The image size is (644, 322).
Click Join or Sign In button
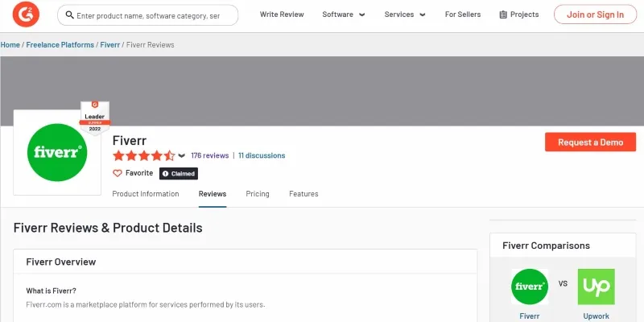pyautogui.click(x=595, y=14)
